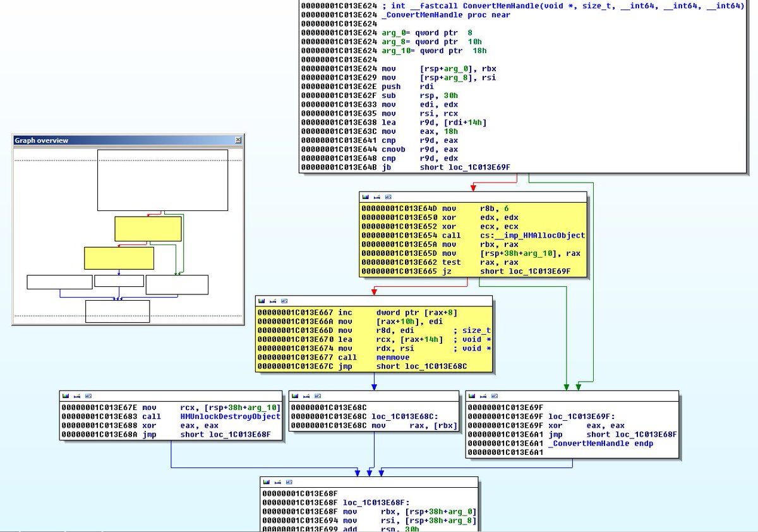
Task: Close the Graph overview panel
Action: click(x=238, y=140)
